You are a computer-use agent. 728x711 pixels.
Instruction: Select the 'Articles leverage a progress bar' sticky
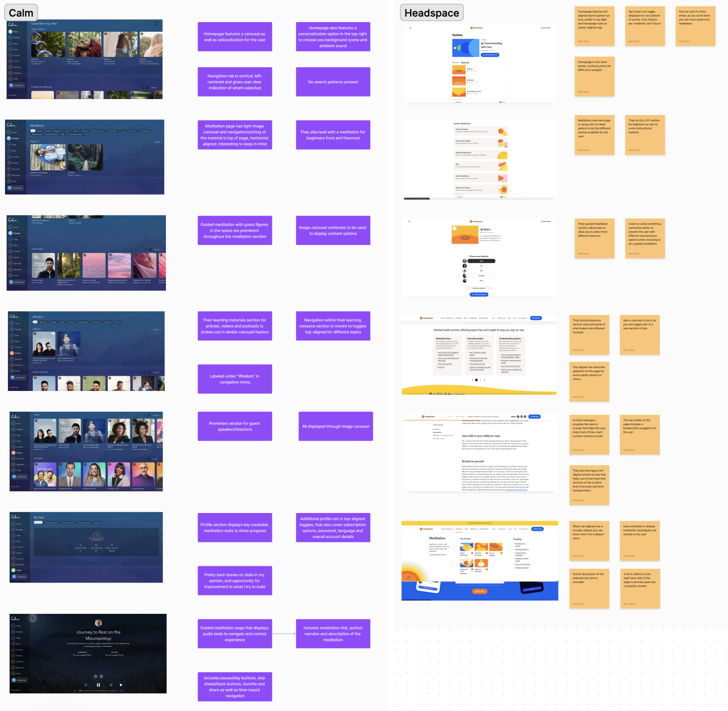[x=590, y=435]
